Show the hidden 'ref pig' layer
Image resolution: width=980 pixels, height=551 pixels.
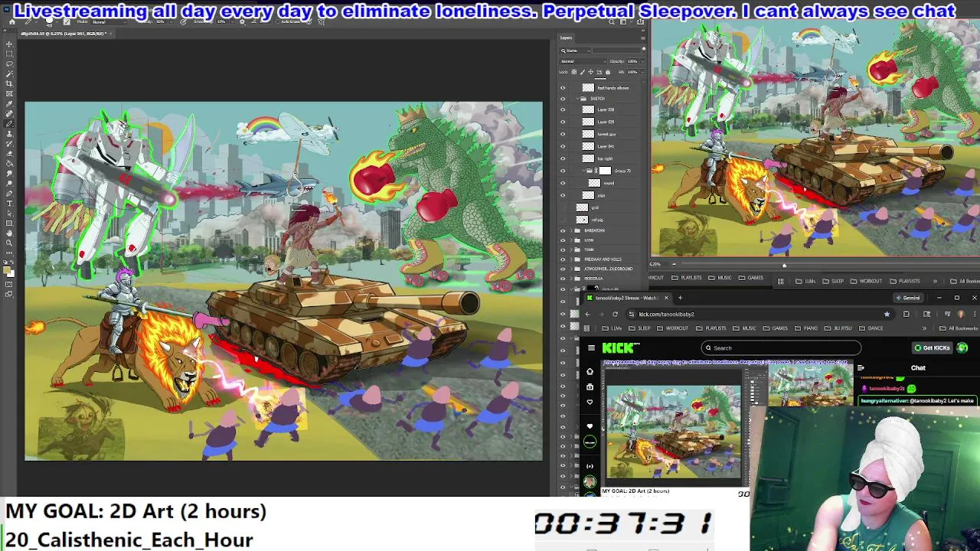(563, 220)
